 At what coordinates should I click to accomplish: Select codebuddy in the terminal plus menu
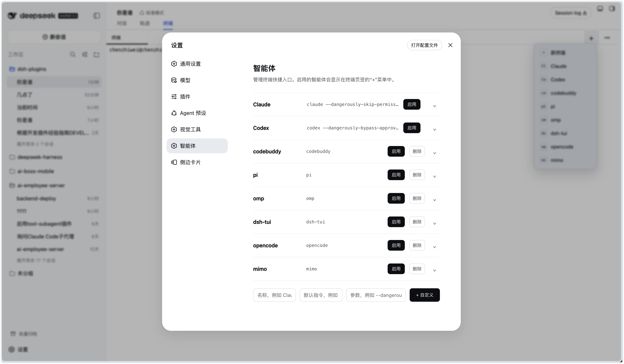(x=565, y=93)
